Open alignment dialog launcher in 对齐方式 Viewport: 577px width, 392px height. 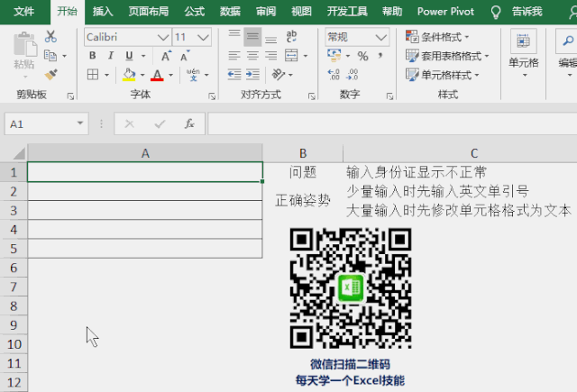pos(312,96)
